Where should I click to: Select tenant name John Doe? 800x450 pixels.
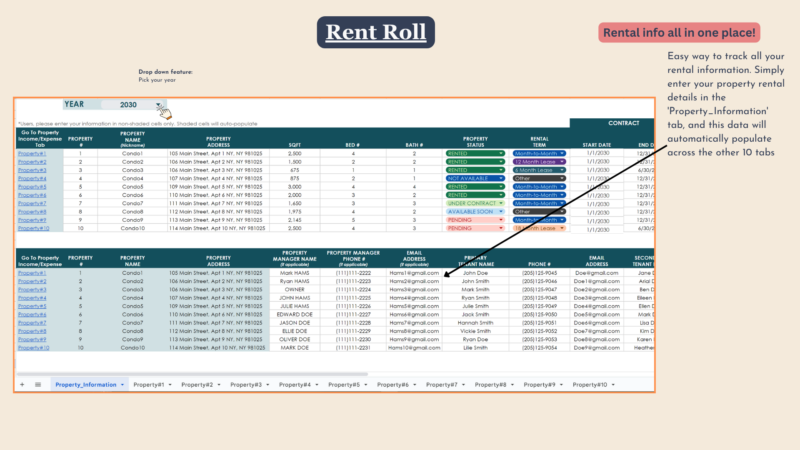[475, 273]
